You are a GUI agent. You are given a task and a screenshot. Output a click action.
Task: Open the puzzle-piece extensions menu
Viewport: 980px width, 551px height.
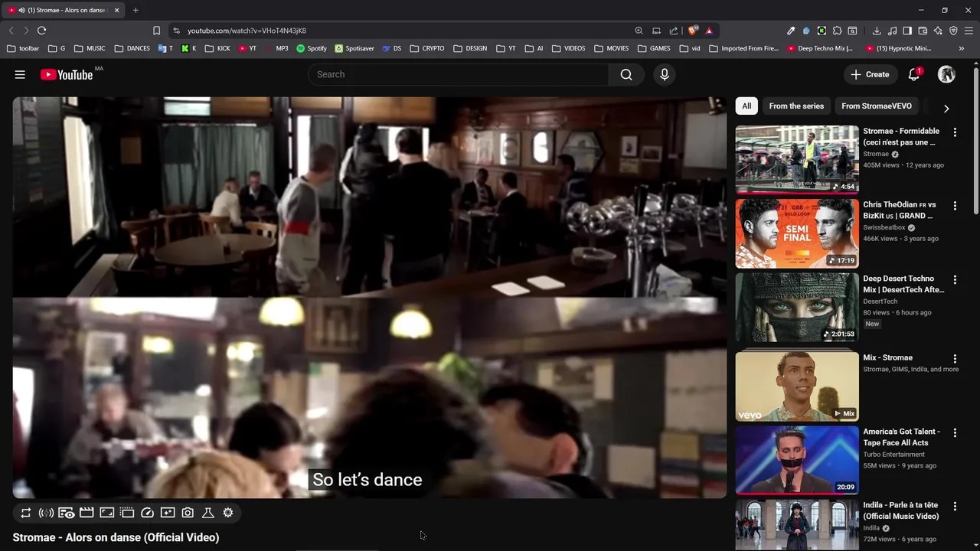point(837,31)
